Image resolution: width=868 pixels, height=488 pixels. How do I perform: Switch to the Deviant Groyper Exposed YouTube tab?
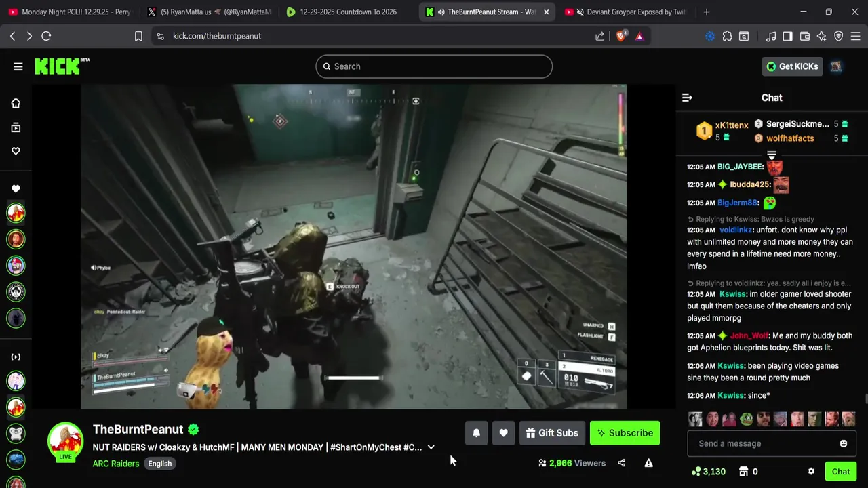point(625,12)
